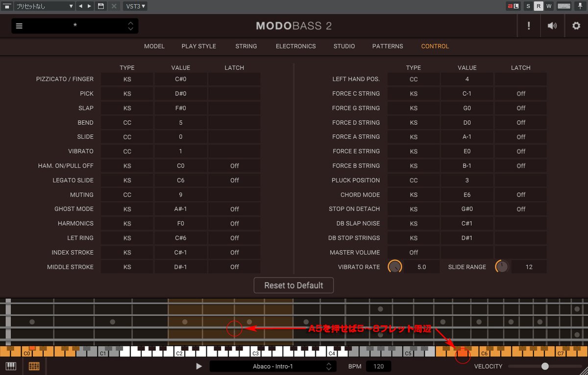Toggle LATCH for HAM. ON/PULL OFF
This screenshot has width=588, height=375.
click(x=234, y=166)
